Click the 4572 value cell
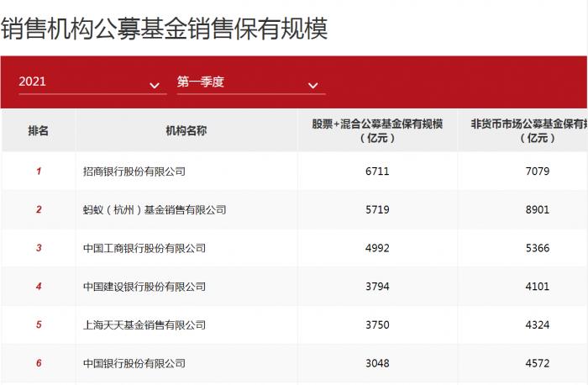 click(x=538, y=363)
